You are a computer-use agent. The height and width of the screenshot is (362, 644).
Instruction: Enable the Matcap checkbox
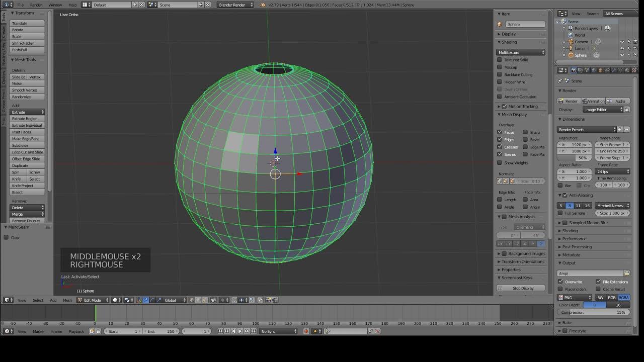(x=500, y=67)
